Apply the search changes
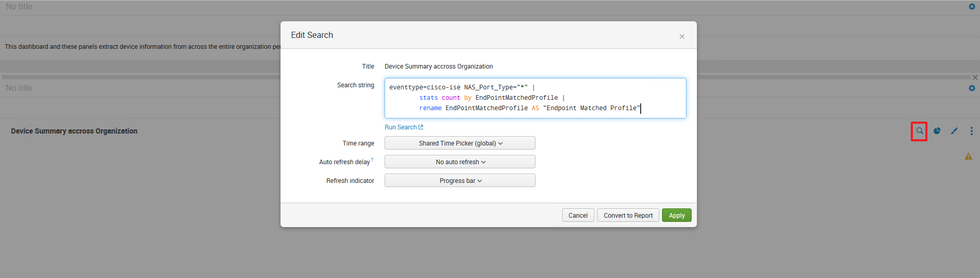This screenshot has height=278, width=980. [677, 216]
